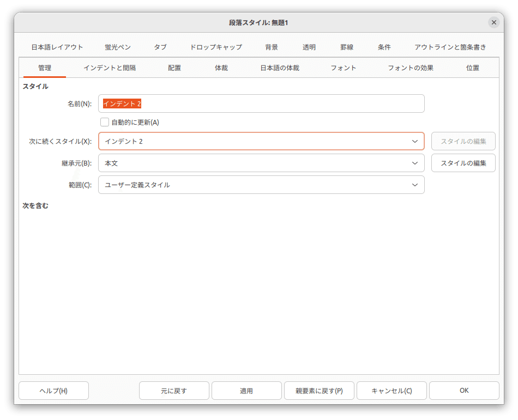Viewport: 518px width, 420px height.
Task: Enable the 自動的に更新 checkbox
Action: tap(105, 122)
